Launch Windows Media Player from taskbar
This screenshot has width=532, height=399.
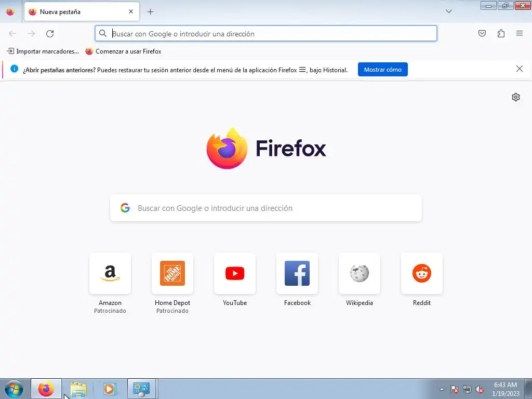pos(110,389)
